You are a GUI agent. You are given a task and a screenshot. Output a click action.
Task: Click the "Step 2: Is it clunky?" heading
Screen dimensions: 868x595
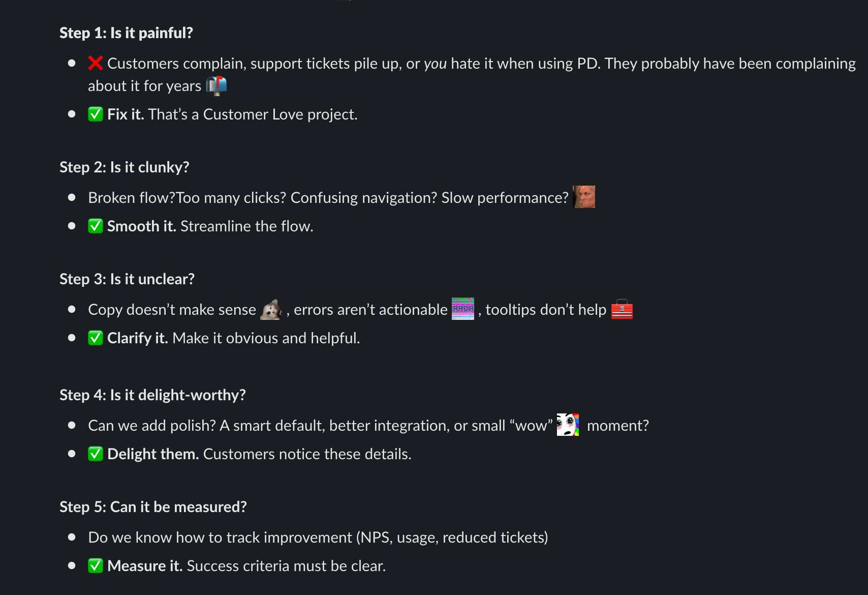[124, 167]
